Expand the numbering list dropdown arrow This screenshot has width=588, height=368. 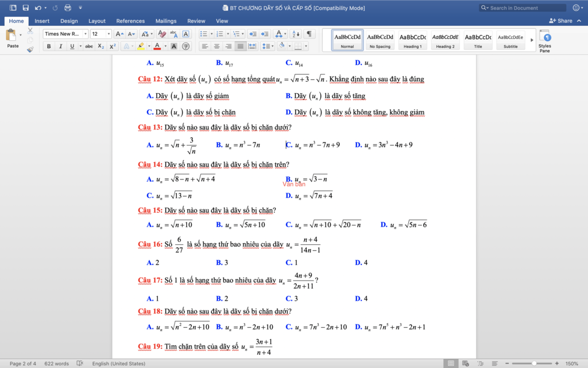(227, 34)
